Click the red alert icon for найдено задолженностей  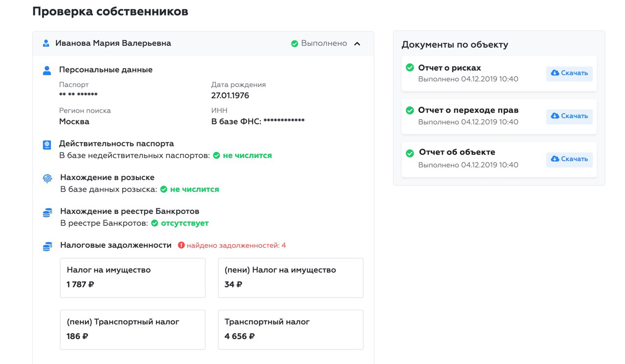[181, 245]
